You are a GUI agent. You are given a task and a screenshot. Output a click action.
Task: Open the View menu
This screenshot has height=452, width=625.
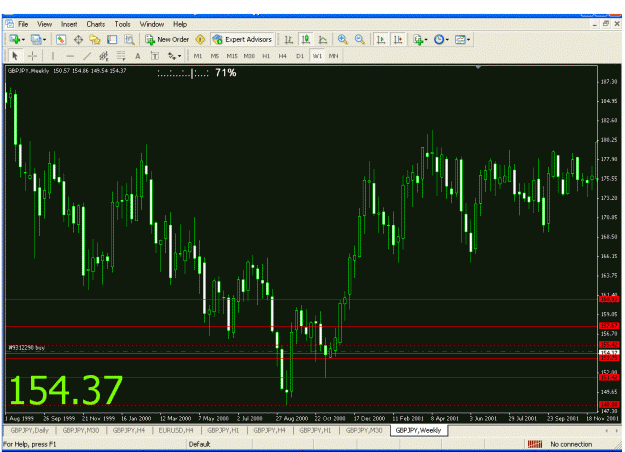pyautogui.click(x=45, y=24)
